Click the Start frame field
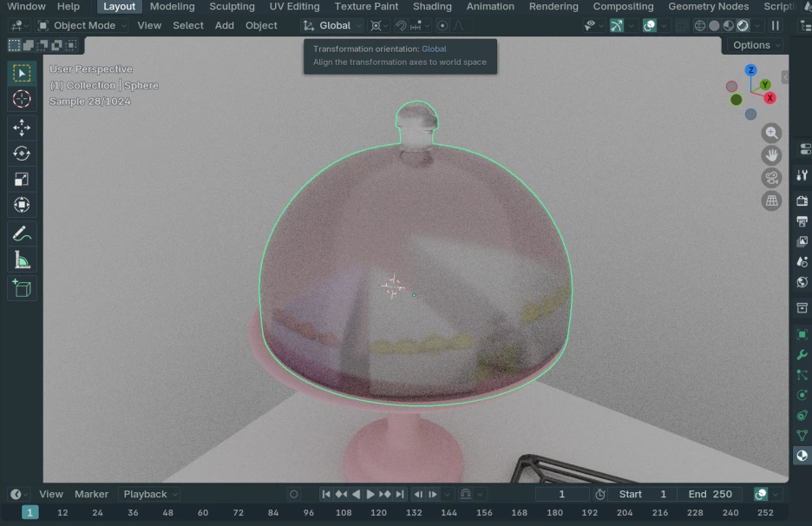The width and height of the screenshot is (812, 526). pos(643,494)
